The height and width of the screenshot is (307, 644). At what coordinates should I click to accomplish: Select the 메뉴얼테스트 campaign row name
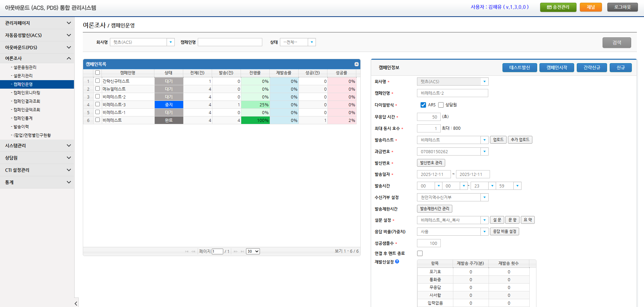[114, 89]
